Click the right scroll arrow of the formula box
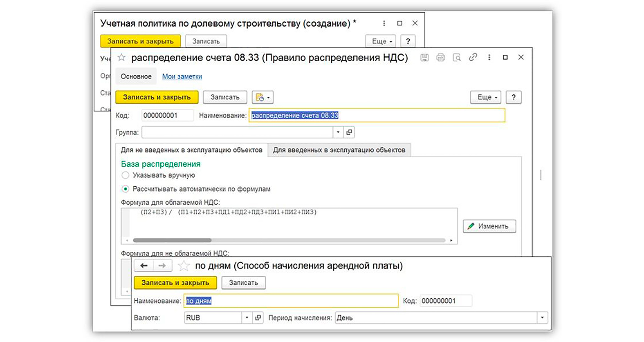The image size is (644, 342). click(451, 240)
